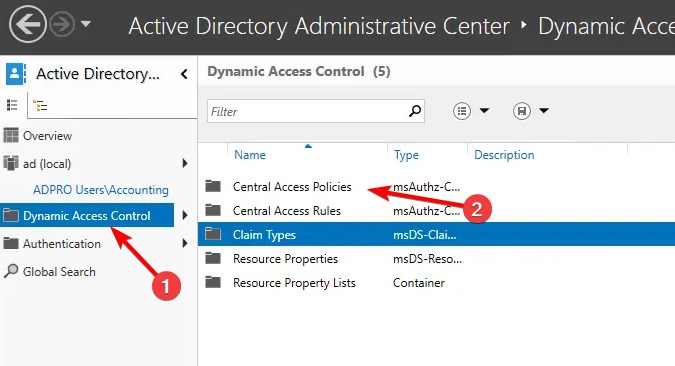Collapse the navigation pane with chevron
Viewport: 675px width, 366px height.
click(184, 74)
